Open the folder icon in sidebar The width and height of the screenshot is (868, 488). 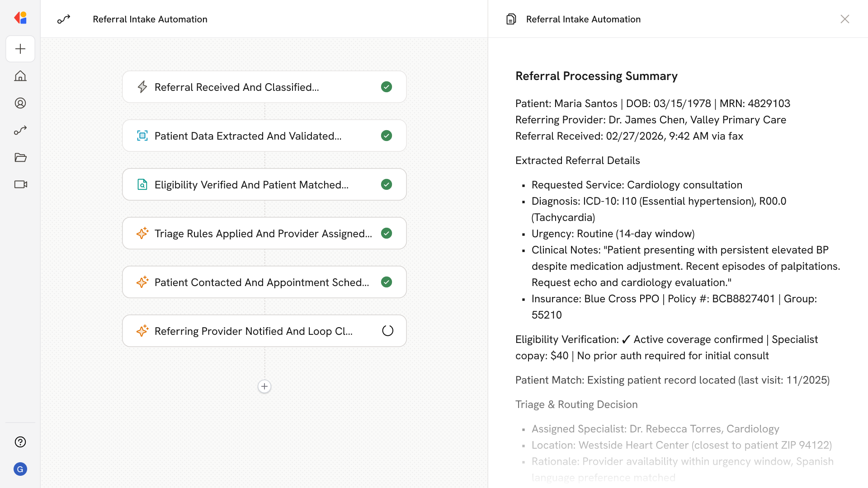click(20, 157)
